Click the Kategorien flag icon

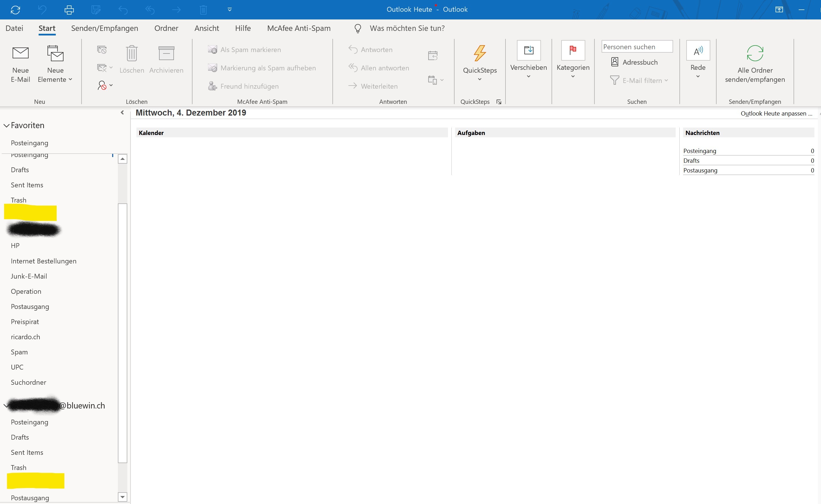coord(573,51)
